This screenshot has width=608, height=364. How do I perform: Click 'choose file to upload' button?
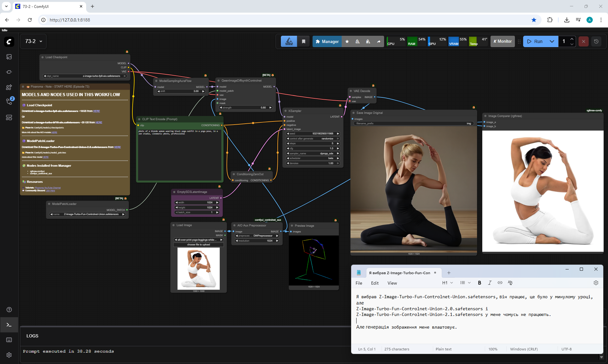199,244
